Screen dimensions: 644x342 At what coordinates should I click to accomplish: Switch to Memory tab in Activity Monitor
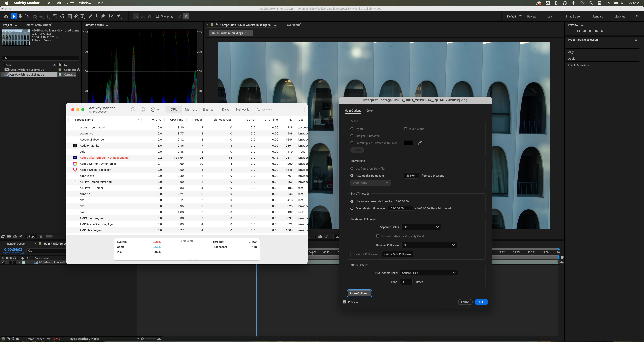tap(191, 110)
